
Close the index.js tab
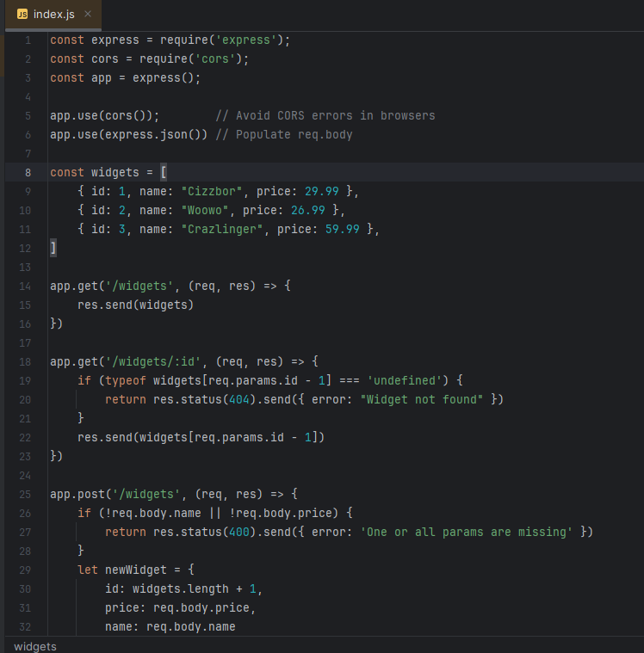tap(88, 14)
